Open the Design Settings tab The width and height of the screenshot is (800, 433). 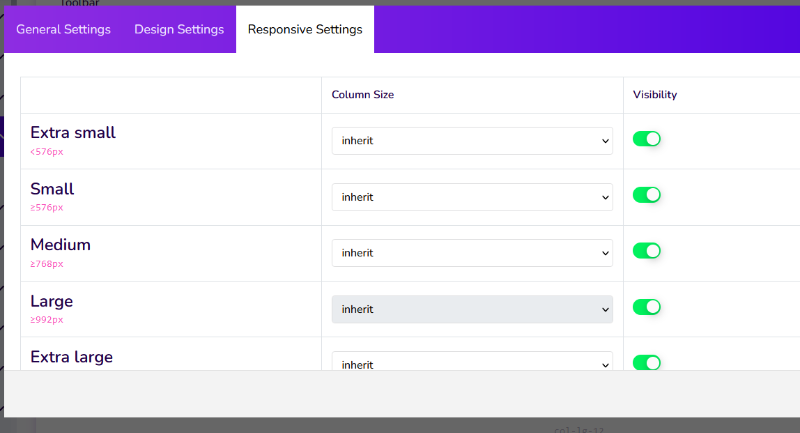179,30
